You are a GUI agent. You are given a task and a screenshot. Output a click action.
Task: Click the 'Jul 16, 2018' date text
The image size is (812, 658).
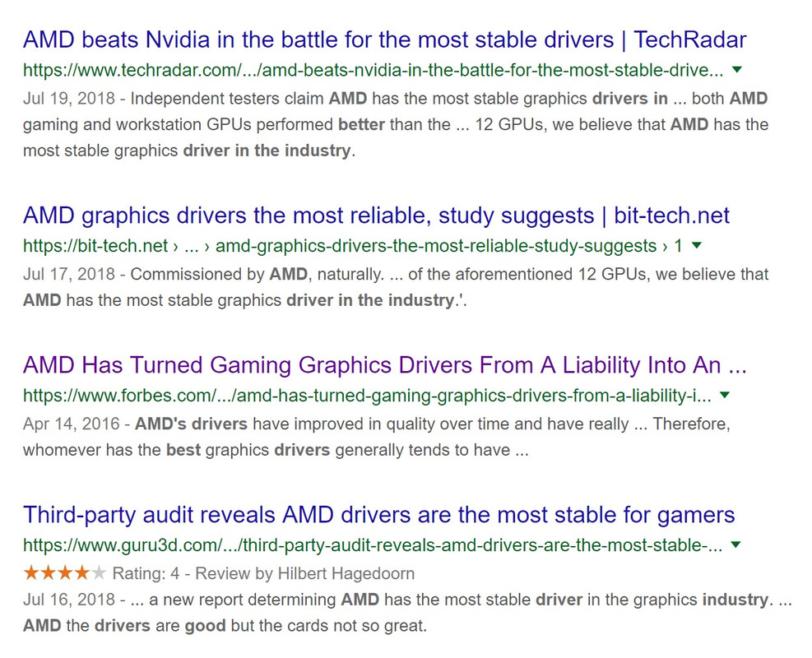click(x=69, y=600)
